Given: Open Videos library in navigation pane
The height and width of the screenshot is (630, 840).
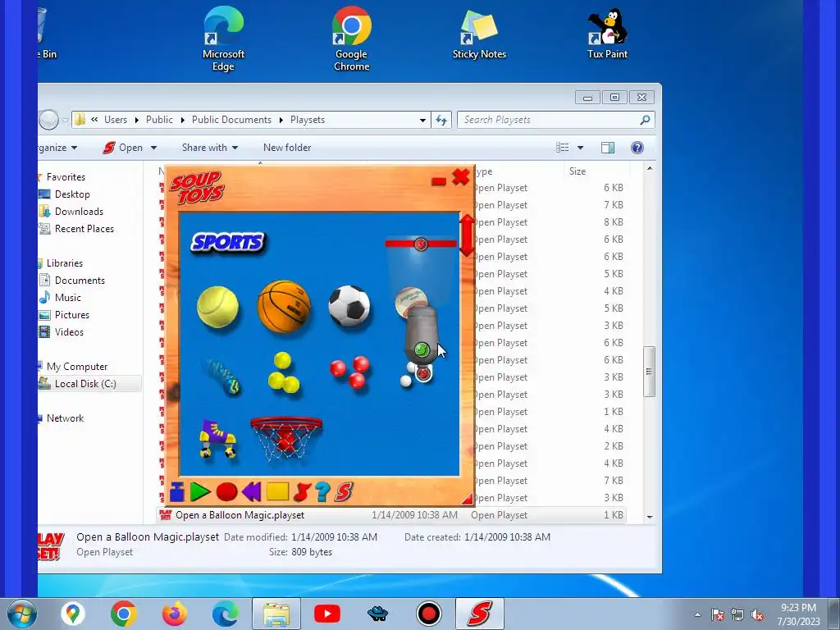Looking at the screenshot, I should pos(69,331).
